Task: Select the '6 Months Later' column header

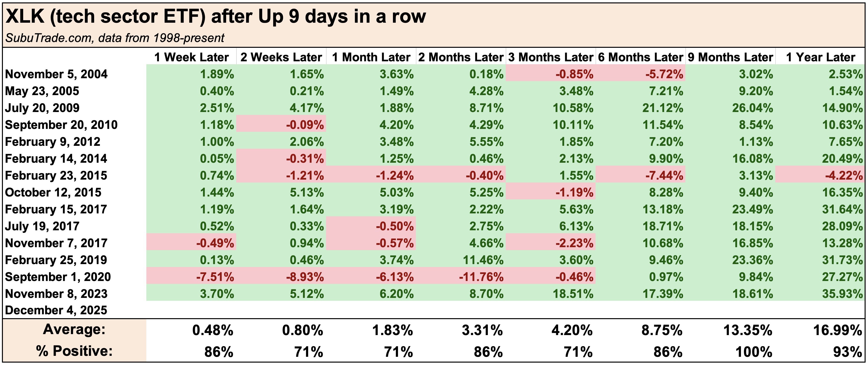Action: 640,57
